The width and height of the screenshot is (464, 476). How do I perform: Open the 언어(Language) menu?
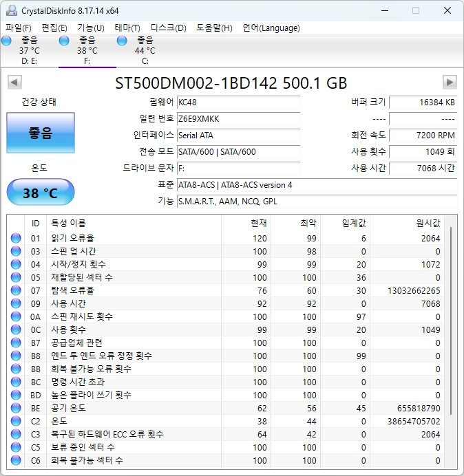tap(271, 28)
